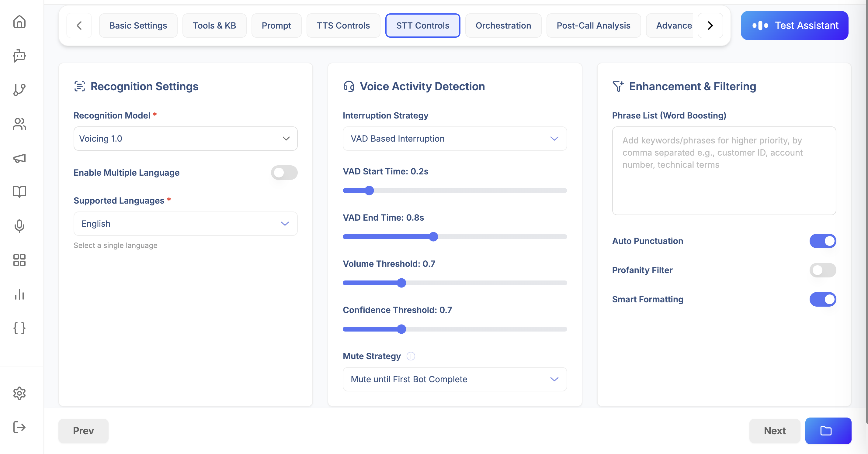868x454 pixels.
Task: Open the Mute Strategy dropdown
Action: pos(455,379)
